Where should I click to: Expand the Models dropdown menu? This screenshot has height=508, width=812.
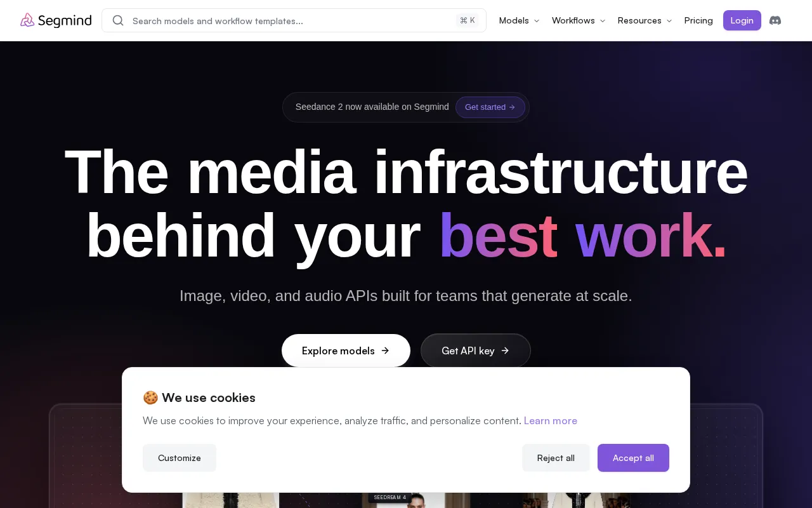[x=519, y=20]
